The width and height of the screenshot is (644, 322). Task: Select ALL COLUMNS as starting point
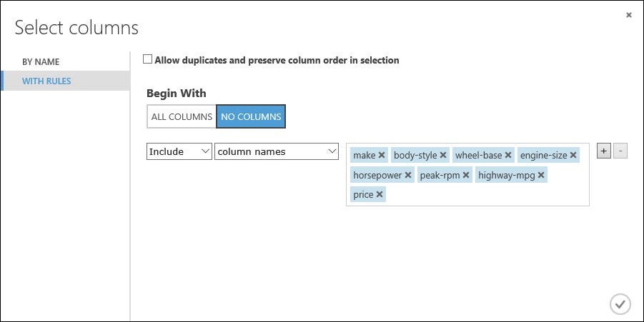[182, 116]
